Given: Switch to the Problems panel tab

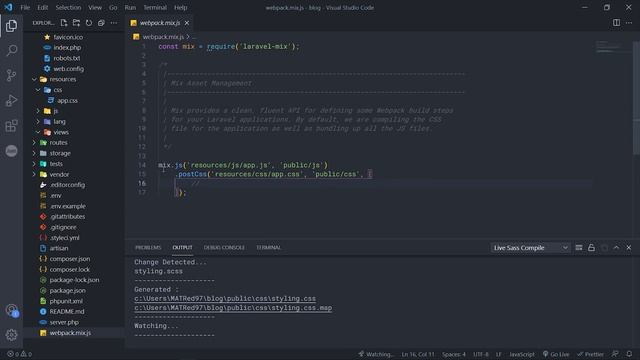Looking at the screenshot, I should tap(148, 248).
